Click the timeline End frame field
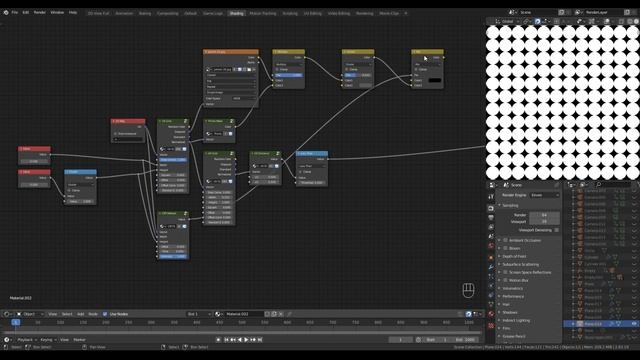 (464, 340)
